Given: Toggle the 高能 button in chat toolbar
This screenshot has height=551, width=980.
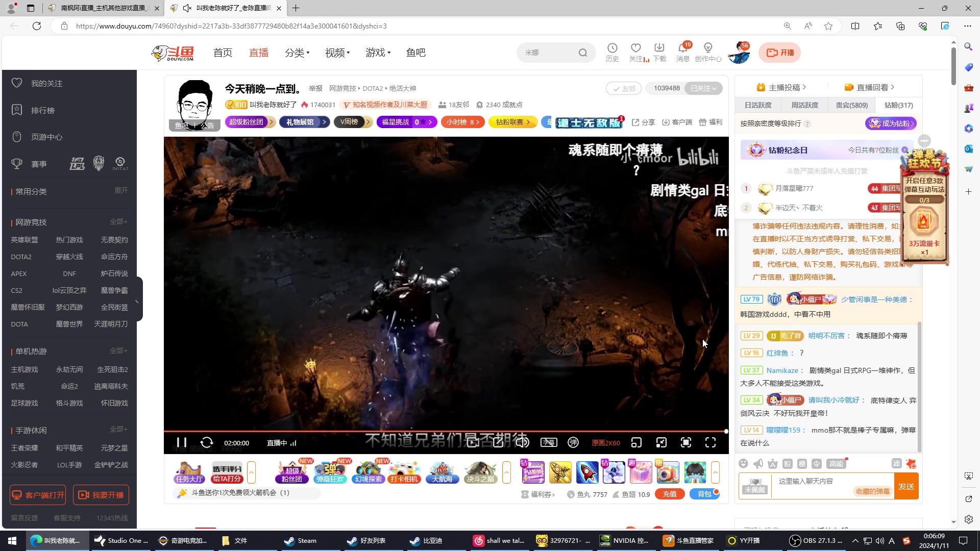Looking at the screenshot, I should pyautogui.click(x=837, y=463).
